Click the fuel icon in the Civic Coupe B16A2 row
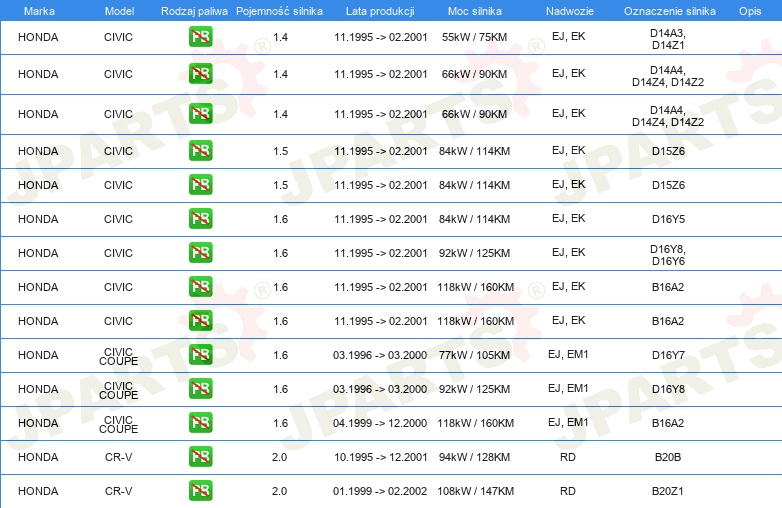Image resolution: width=782 pixels, height=508 pixels. coord(200,423)
